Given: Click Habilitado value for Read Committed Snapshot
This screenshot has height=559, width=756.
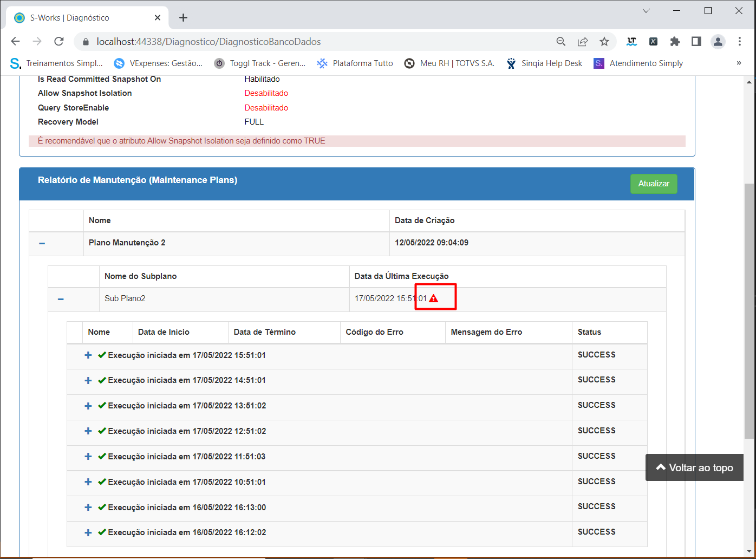Looking at the screenshot, I should (262, 79).
